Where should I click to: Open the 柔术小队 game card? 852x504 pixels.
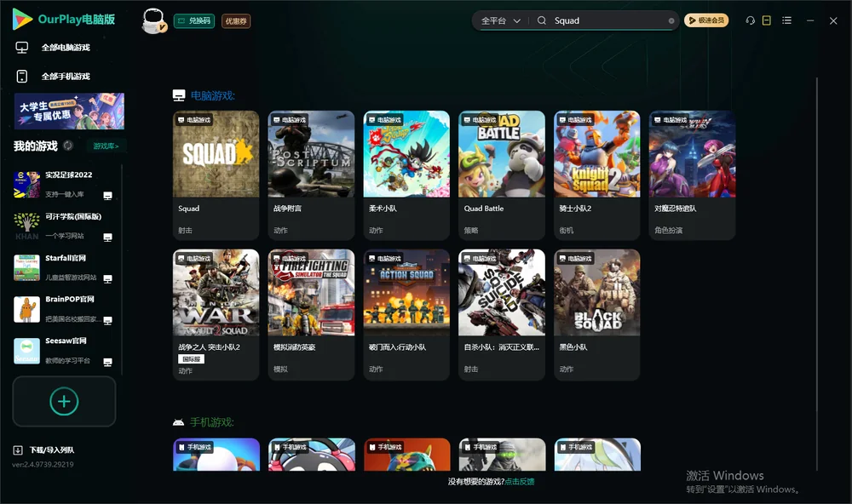[406, 175]
